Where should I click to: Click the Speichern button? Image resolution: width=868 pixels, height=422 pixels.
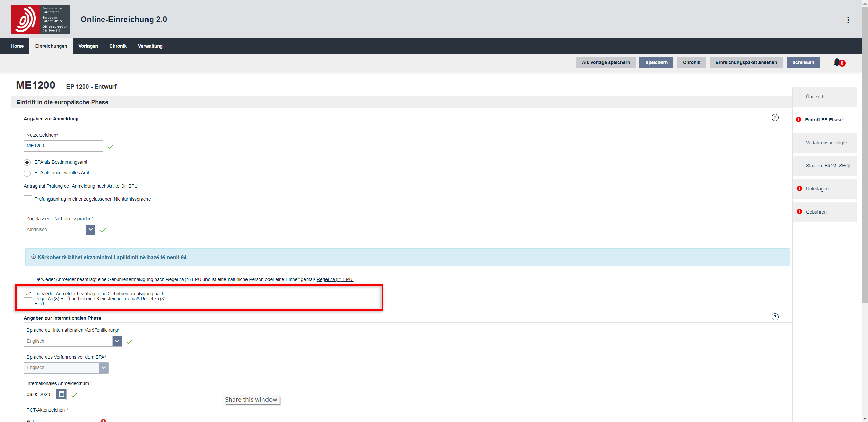656,63
